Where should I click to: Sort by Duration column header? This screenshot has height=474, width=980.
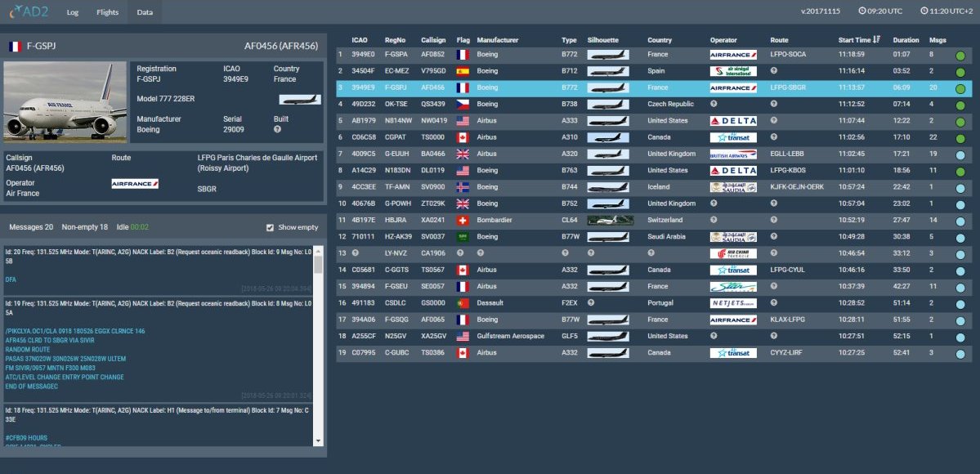point(906,40)
